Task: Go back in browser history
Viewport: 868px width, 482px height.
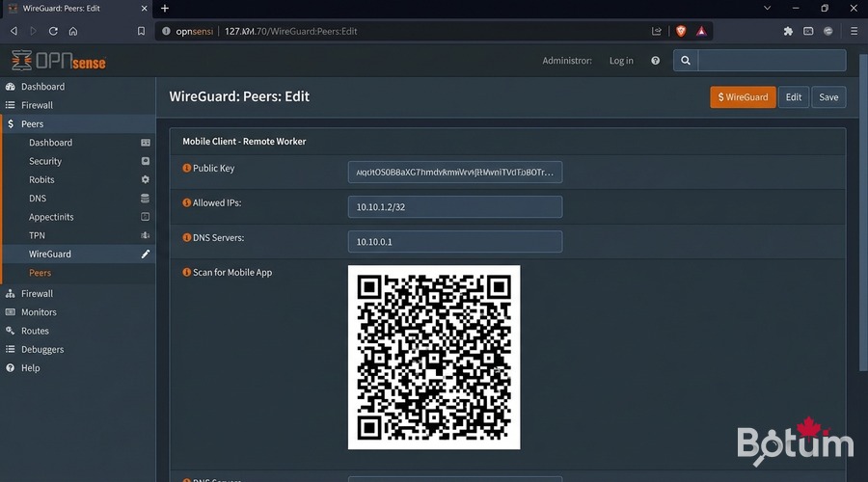Action: (14, 32)
